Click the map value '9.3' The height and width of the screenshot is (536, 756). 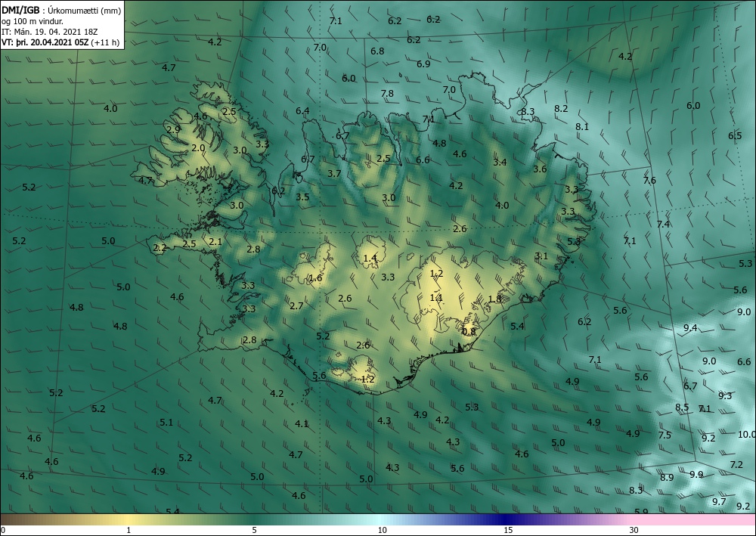tap(725, 395)
